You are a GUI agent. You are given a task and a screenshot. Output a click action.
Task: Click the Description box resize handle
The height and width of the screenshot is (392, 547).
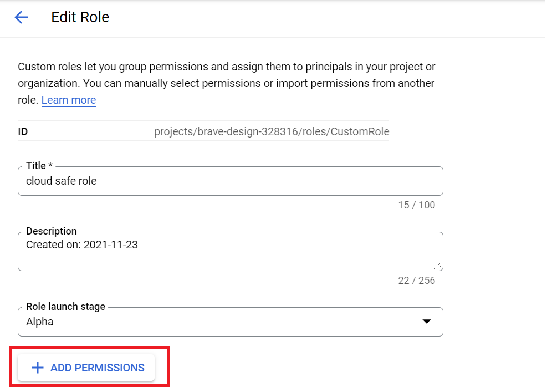(438, 266)
